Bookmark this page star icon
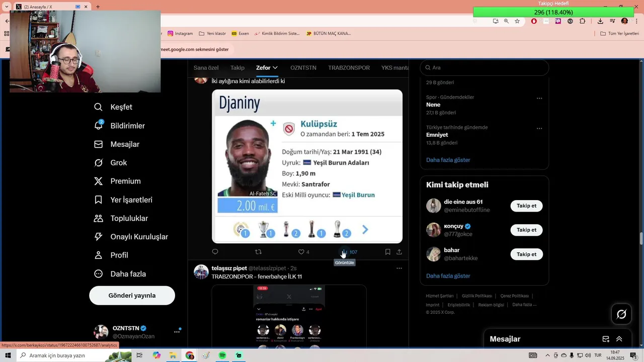644x362 pixels. [517, 21]
